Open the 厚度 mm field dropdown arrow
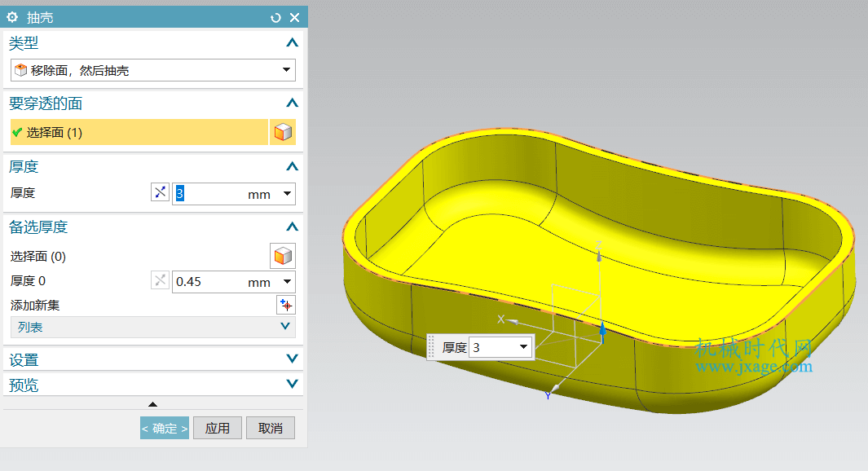The height and width of the screenshot is (471, 868). [x=288, y=194]
